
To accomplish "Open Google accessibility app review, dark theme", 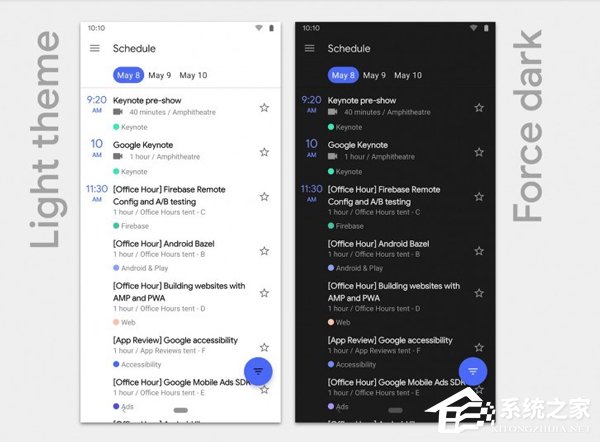I will [x=390, y=340].
